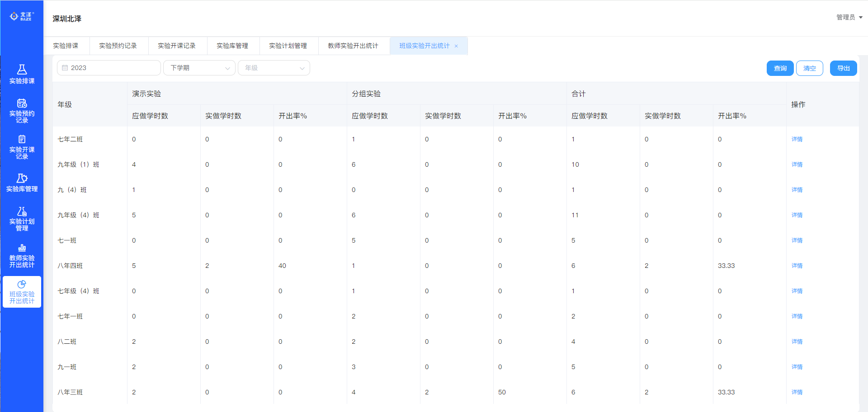This screenshot has height=412, width=868.
Task: Click the 查询 search button
Action: 780,68
